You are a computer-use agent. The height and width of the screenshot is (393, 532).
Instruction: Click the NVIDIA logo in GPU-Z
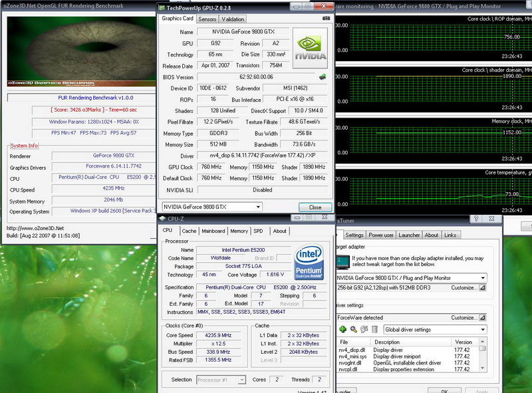[x=310, y=48]
